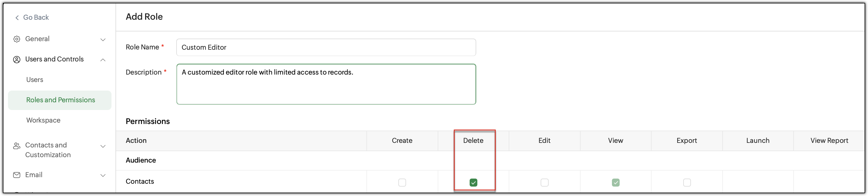
Task: Click the Email envelope icon
Action: 17,175
